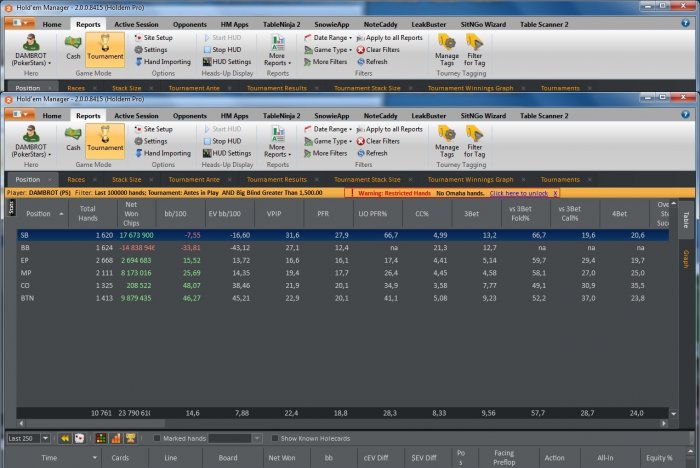The height and width of the screenshot is (468, 700).
Task: Sort by 3Bet column header
Action: (x=471, y=213)
